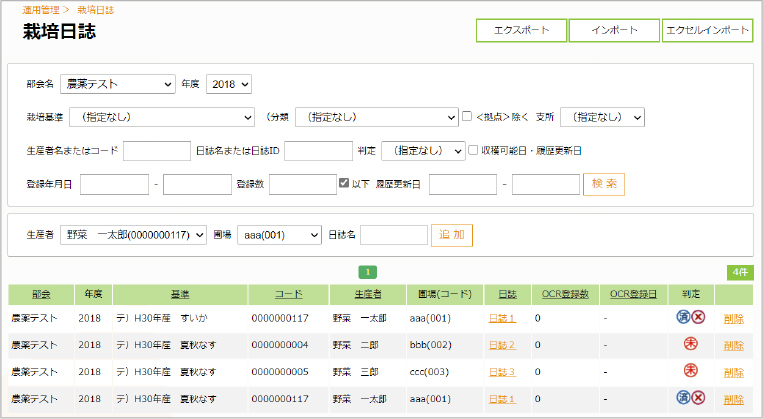Click the 未 status icon for 野菜 二郎
This screenshot has width=763, height=419.
coord(690,344)
